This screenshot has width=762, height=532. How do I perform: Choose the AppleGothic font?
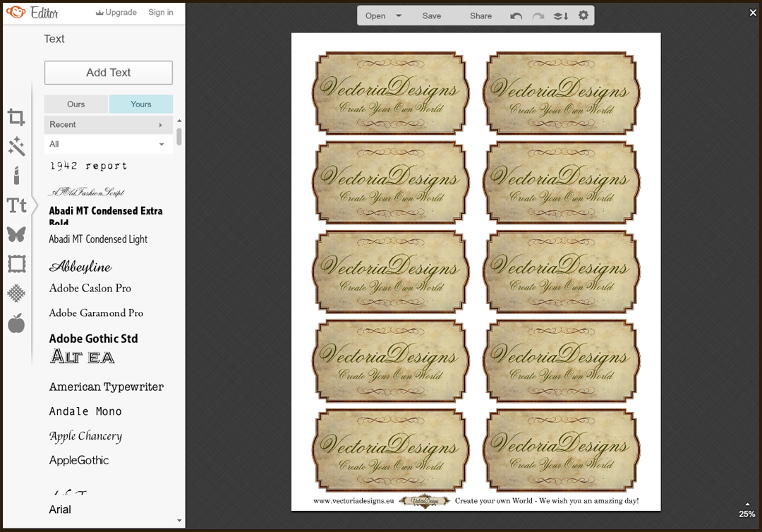[x=79, y=460]
